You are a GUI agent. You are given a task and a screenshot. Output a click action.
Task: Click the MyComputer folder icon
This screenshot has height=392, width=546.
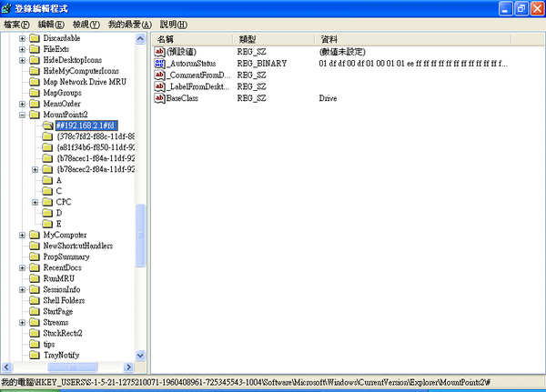(35, 235)
